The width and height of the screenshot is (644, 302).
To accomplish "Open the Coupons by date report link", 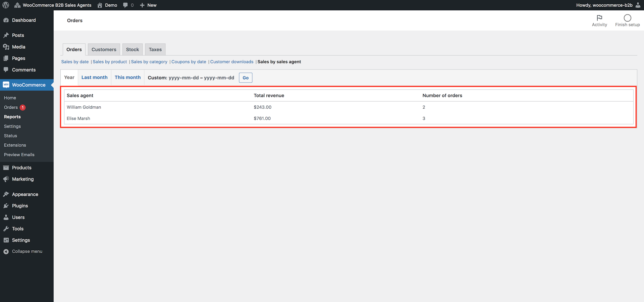I will coord(189,62).
